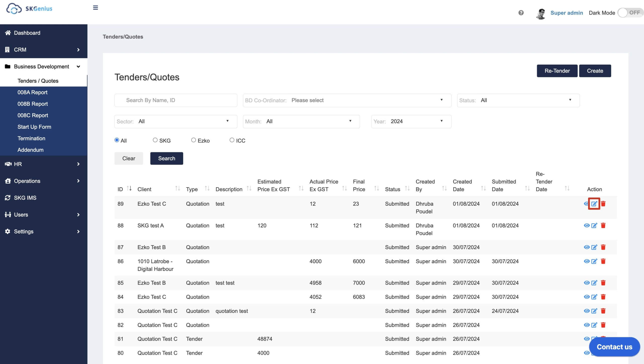Click the Search button
This screenshot has width=644, height=364.
pos(167,158)
